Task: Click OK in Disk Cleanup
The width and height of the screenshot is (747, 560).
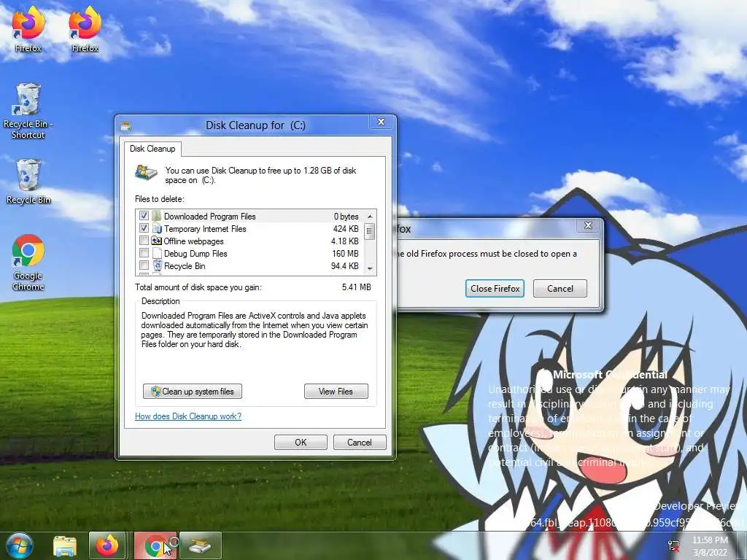Action: point(301,443)
